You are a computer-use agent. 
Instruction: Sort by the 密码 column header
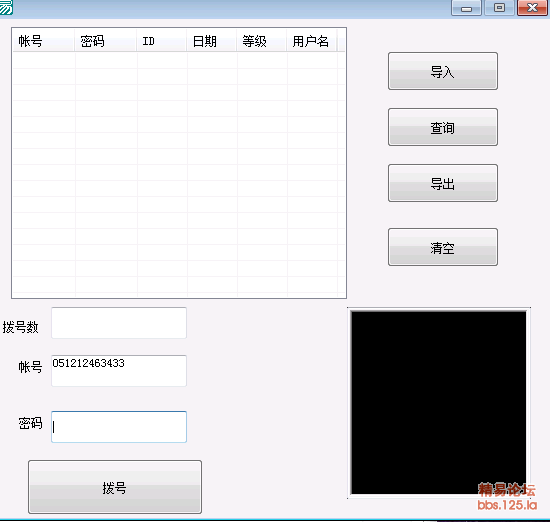[106, 41]
